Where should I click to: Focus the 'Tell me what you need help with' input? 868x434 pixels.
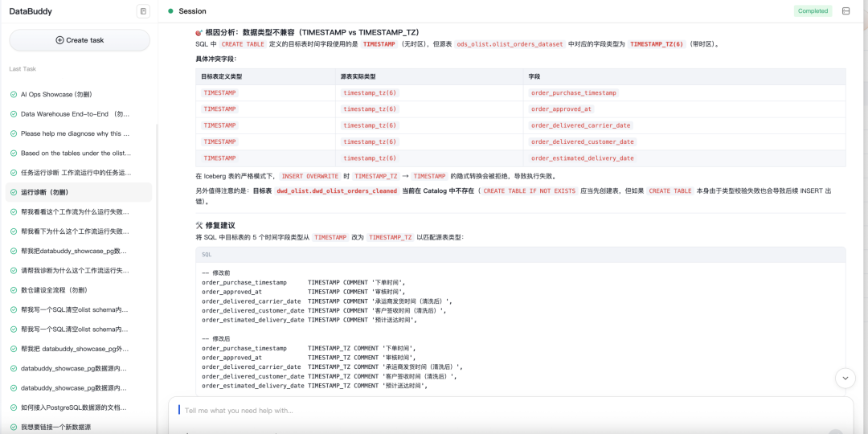point(510,411)
